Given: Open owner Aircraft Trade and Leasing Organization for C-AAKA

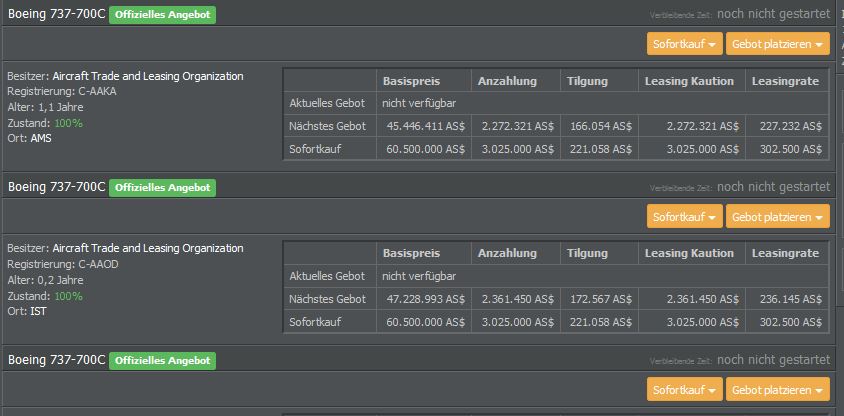Looking at the screenshot, I should pos(147,76).
